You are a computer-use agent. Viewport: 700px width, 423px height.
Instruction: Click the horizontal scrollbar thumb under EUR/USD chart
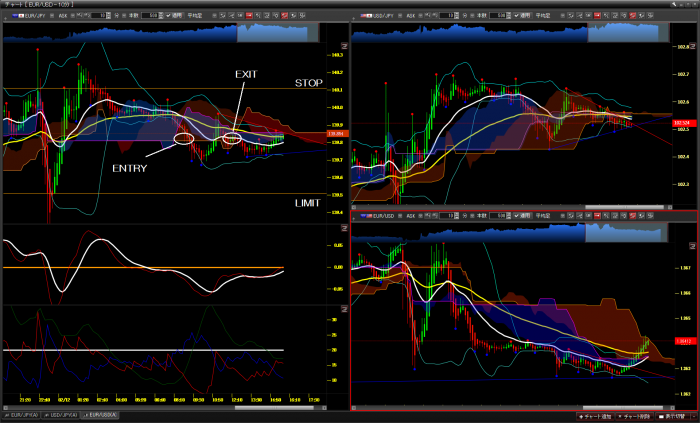(x=621, y=408)
